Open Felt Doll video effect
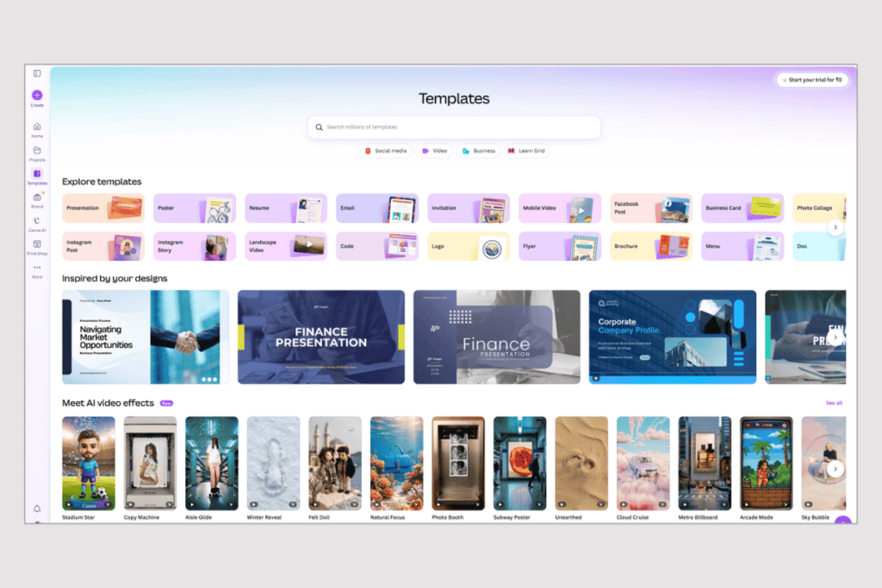This screenshot has height=588, width=882. point(335,463)
